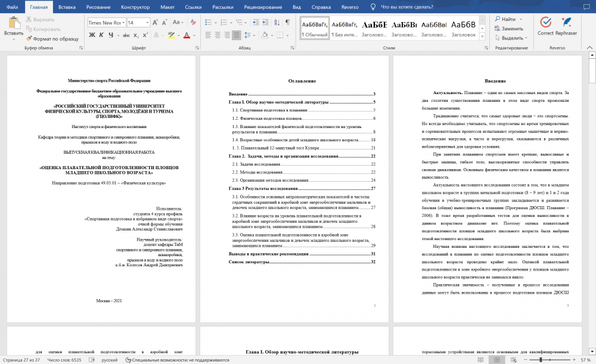Collapse the ribbon with the chevron arrow
The image size is (596, 364).
[589, 48]
